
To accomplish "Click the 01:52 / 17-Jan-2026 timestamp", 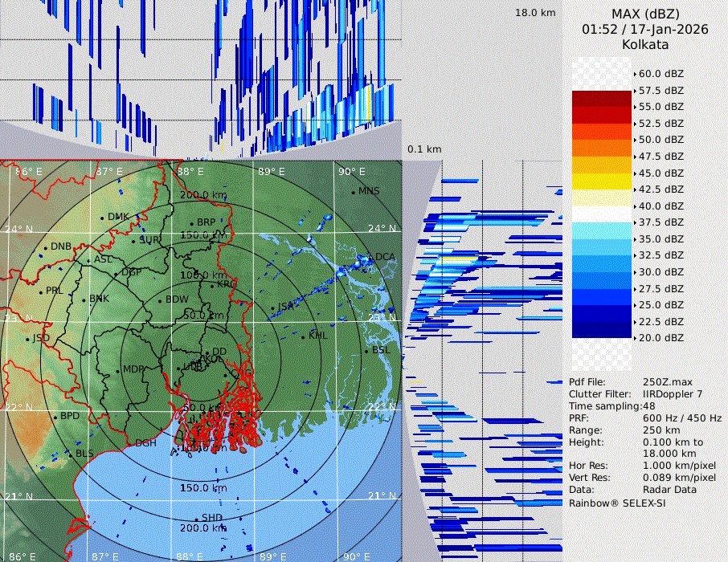I will 645,29.
